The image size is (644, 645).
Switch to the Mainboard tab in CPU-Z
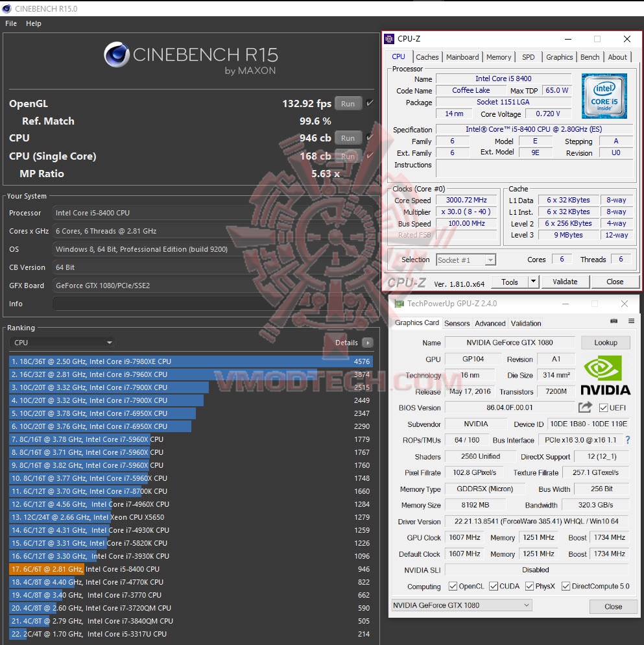(x=462, y=57)
